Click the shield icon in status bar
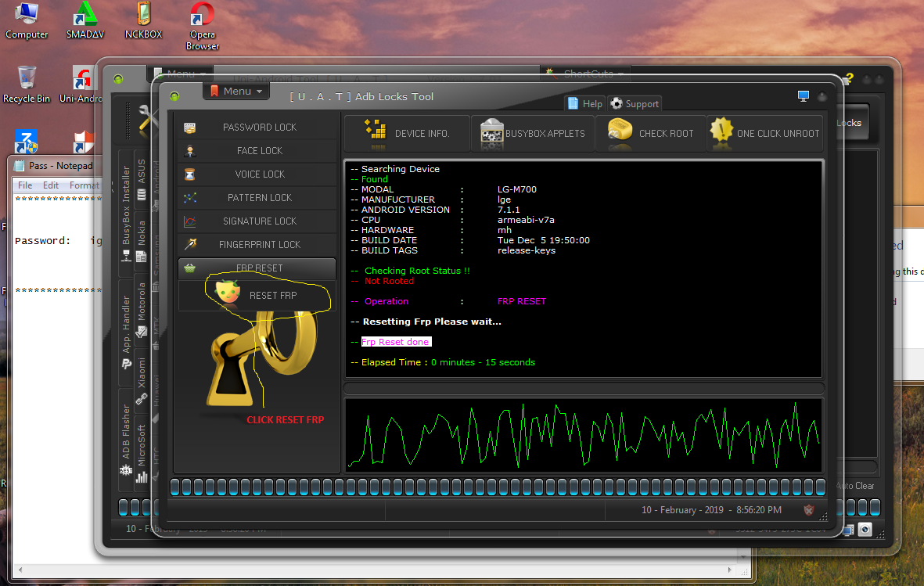924x586 pixels. pos(808,510)
